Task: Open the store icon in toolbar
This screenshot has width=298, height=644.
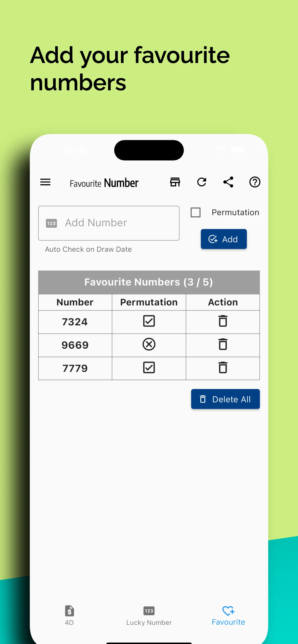Action: tap(175, 182)
